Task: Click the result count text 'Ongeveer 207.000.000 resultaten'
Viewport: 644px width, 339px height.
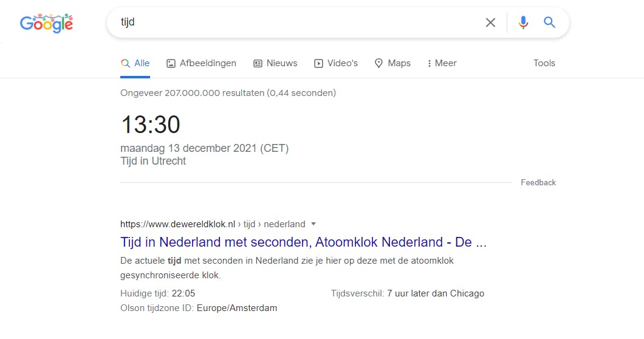Action: (x=228, y=93)
